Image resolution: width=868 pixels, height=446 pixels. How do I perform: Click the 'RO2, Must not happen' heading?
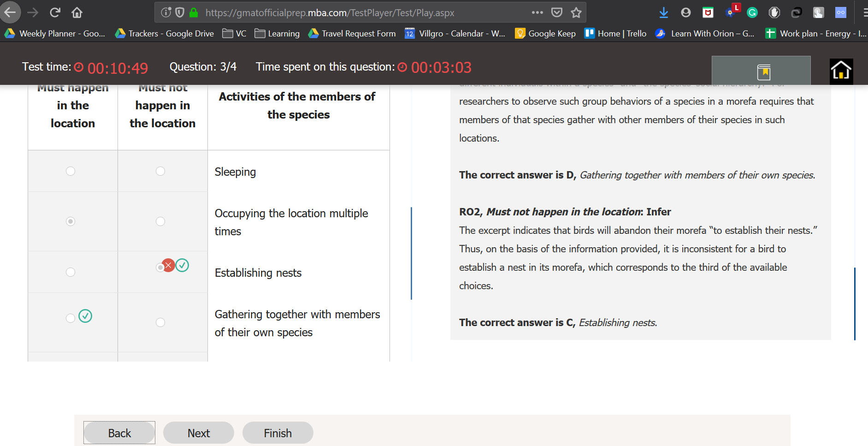(565, 212)
